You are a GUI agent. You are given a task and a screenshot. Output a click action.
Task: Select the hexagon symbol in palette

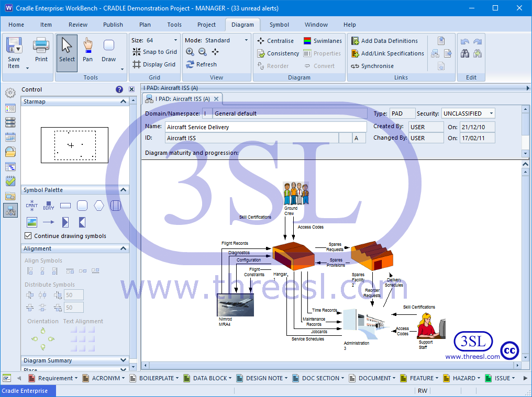[99, 206]
